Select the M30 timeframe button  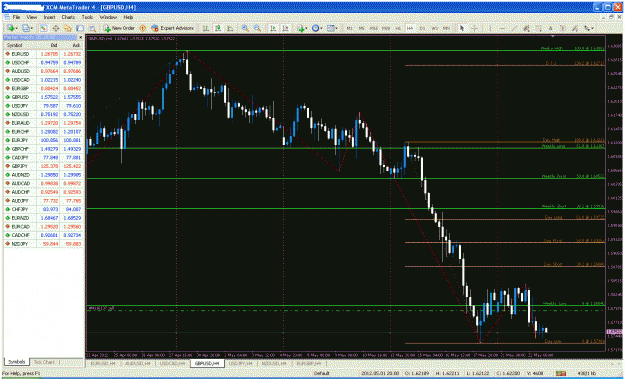coord(385,28)
